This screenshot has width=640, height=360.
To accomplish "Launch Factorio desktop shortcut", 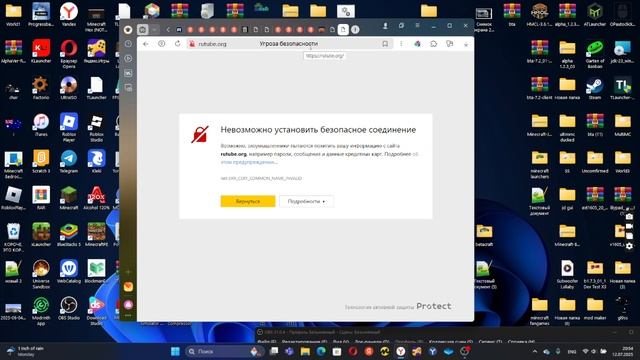I will click(x=40, y=88).
